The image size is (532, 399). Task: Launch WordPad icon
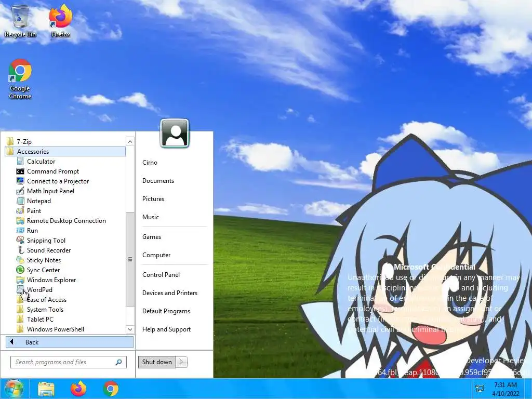pos(20,290)
